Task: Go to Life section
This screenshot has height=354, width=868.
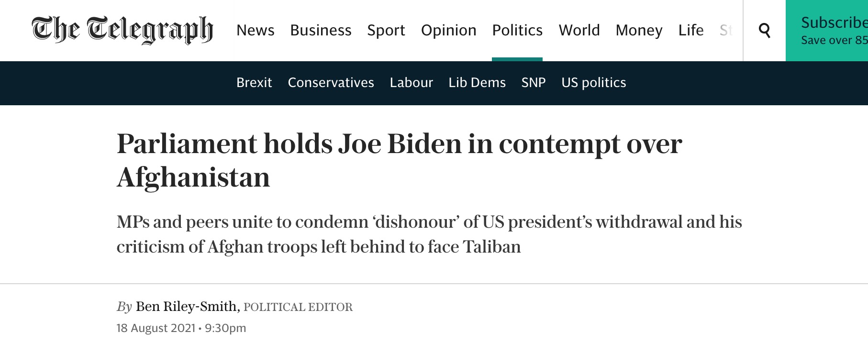Action: click(x=691, y=30)
